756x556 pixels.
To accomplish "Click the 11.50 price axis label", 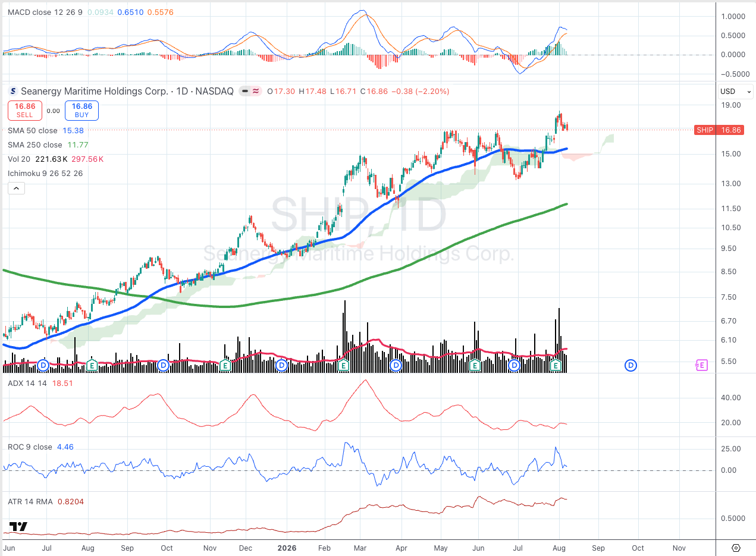I will coord(732,209).
